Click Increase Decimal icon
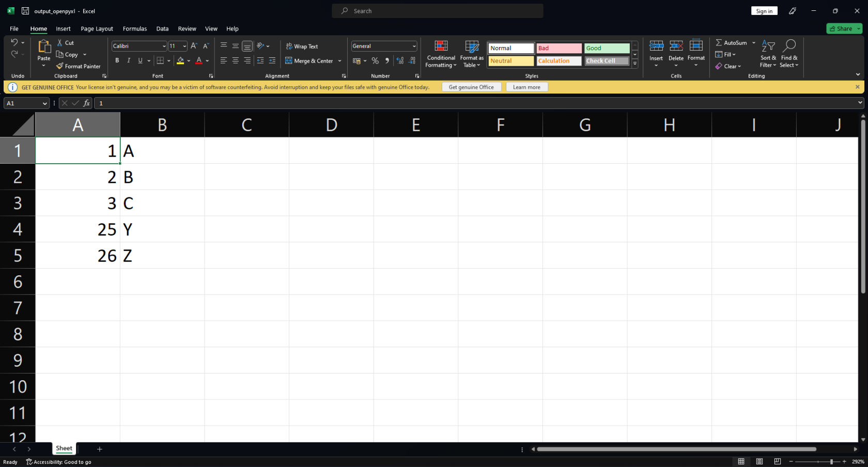The width and height of the screenshot is (868, 467). click(x=400, y=60)
